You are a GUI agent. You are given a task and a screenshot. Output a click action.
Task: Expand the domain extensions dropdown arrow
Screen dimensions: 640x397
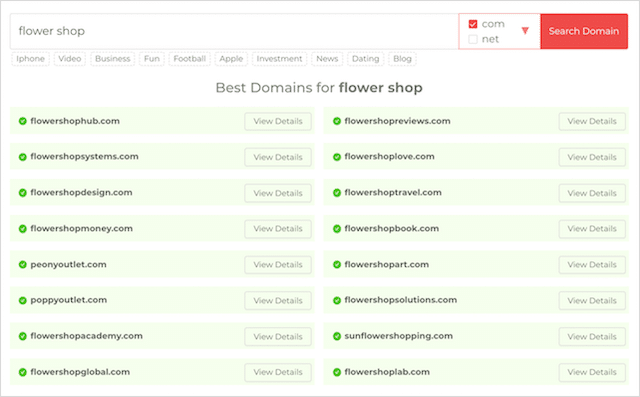(525, 31)
